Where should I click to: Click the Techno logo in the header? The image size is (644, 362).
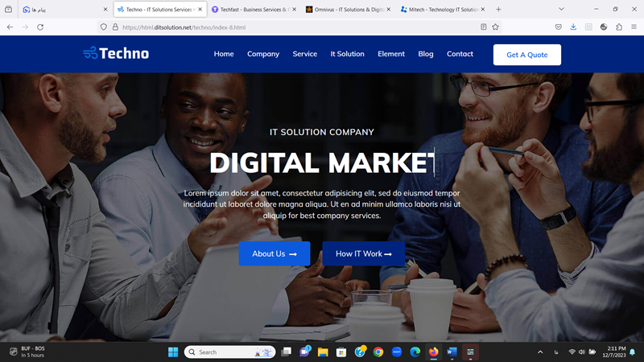[116, 54]
